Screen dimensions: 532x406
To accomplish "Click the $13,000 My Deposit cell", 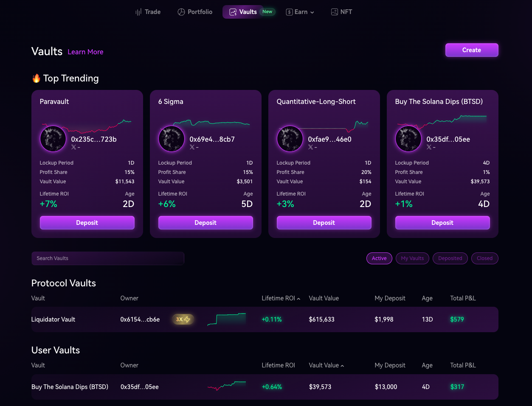I will (x=386, y=387).
